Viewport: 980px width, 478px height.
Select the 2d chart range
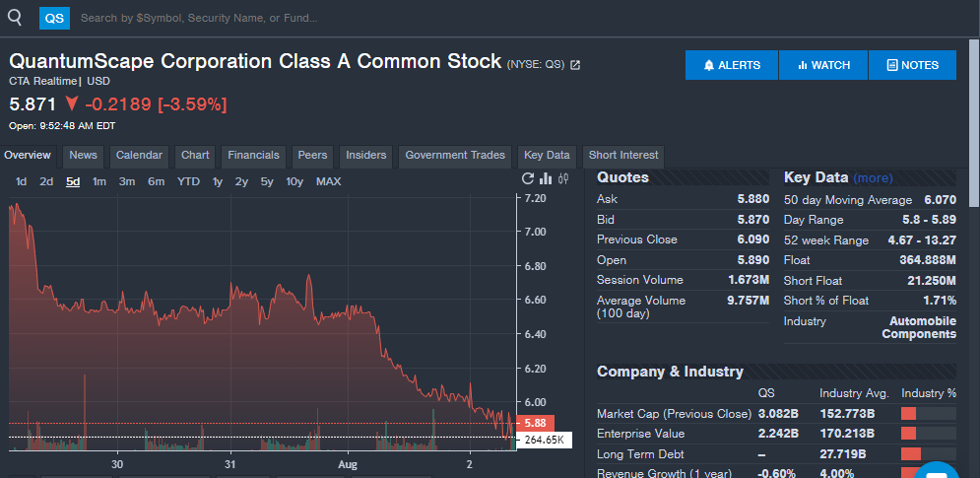click(46, 181)
